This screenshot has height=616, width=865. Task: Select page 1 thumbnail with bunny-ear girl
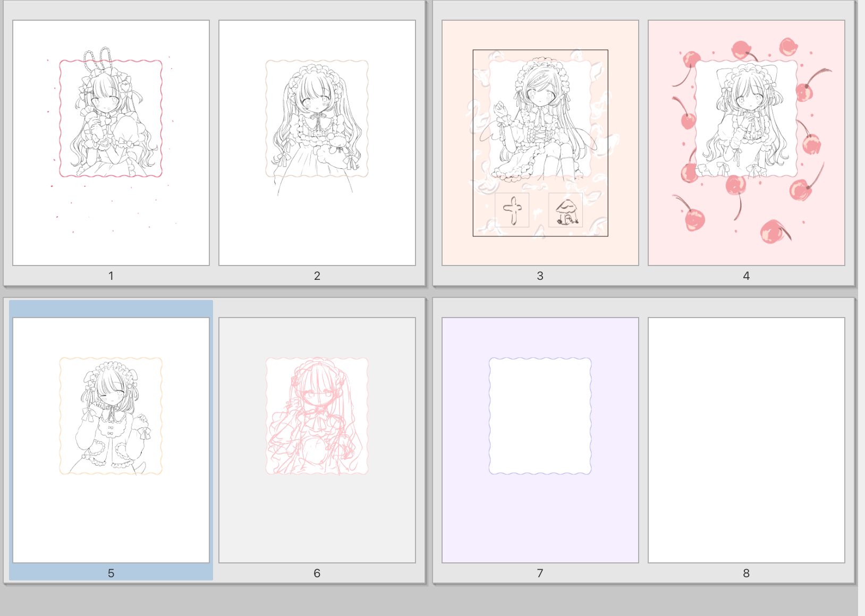[x=111, y=142]
